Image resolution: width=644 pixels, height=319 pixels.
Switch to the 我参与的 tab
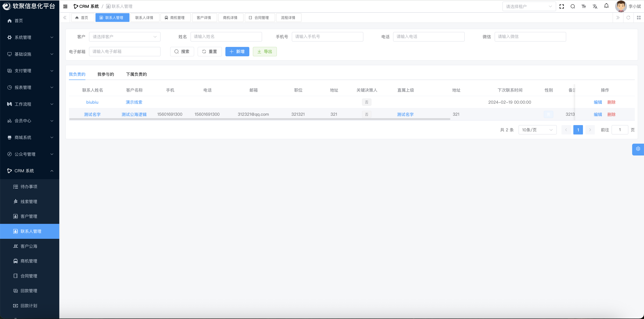pos(106,74)
